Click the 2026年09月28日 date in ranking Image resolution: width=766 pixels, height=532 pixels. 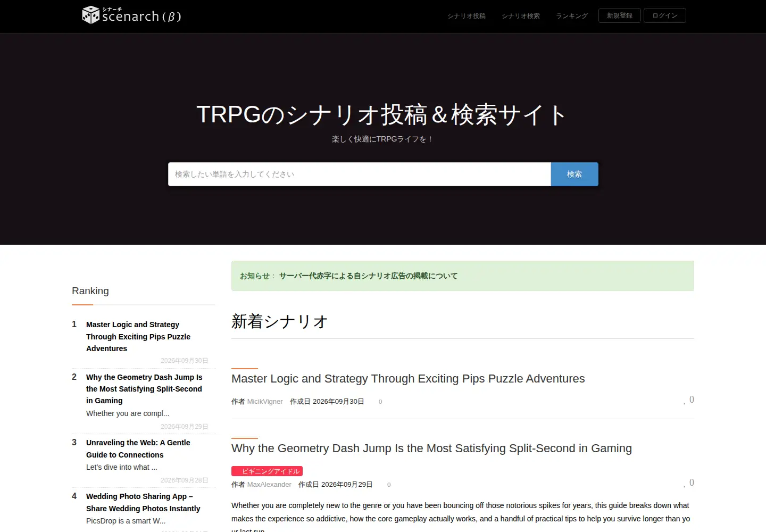pyautogui.click(x=185, y=480)
